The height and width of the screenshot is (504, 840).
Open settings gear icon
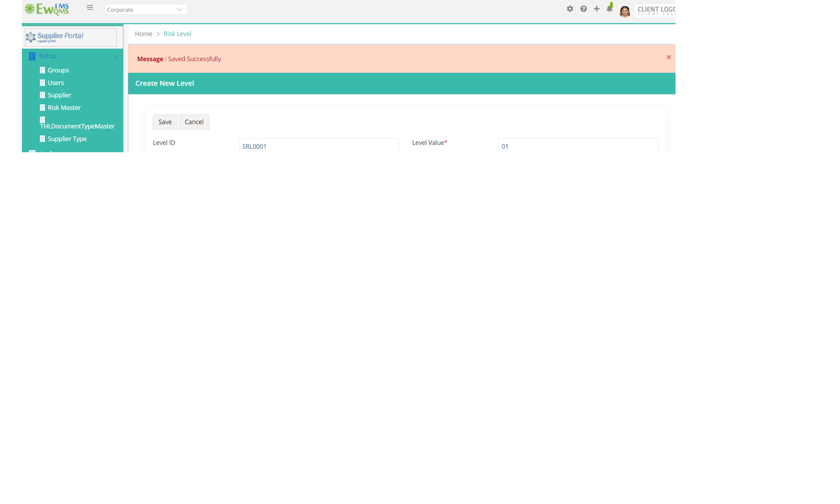click(x=570, y=9)
